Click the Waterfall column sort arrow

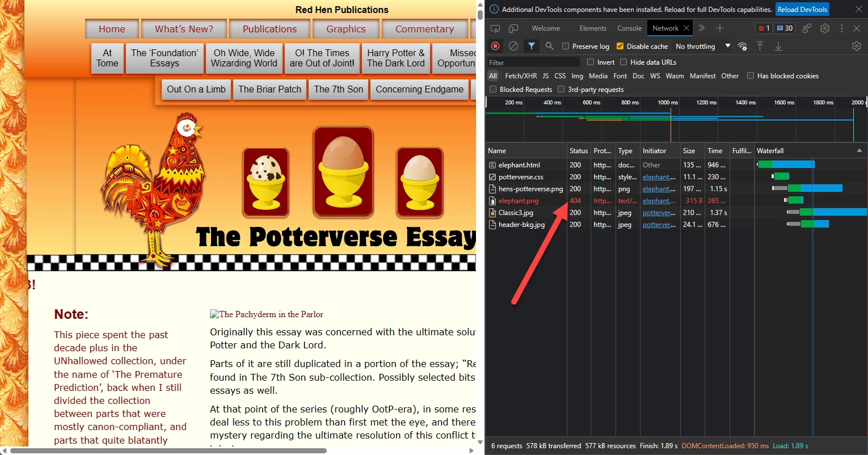point(859,150)
